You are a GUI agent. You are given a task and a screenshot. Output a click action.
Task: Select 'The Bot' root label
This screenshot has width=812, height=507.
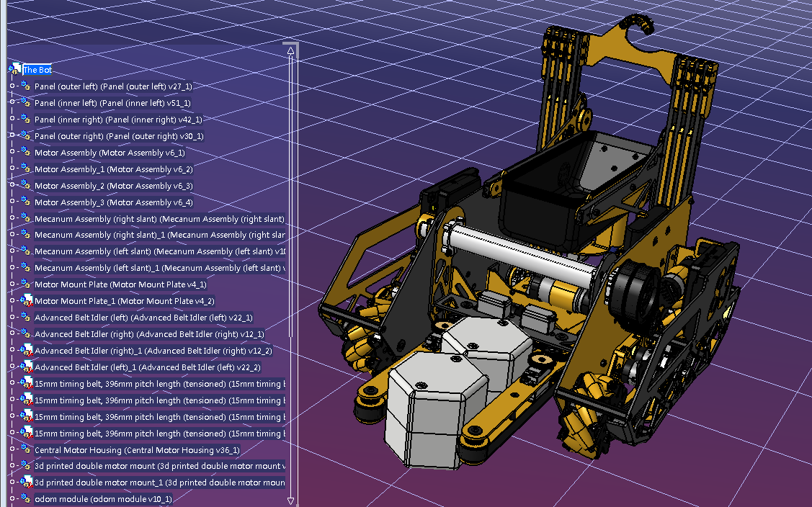pyautogui.click(x=37, y=70)
